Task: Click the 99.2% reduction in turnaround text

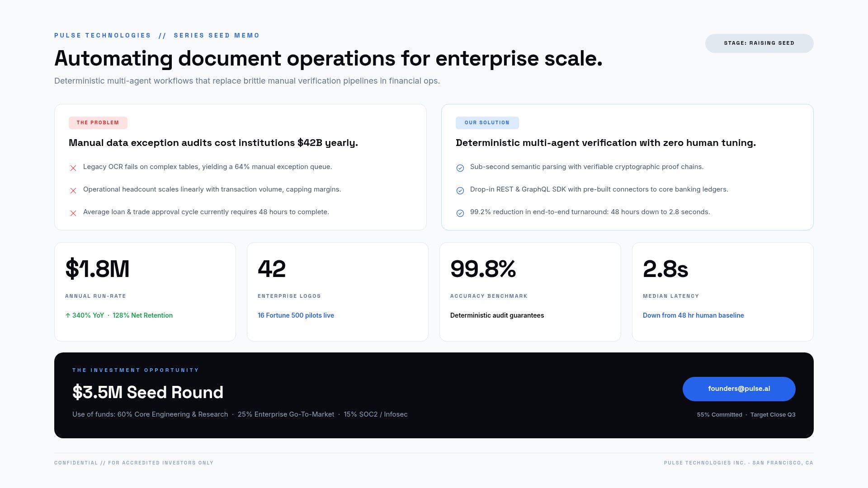Action: (590, 212)
